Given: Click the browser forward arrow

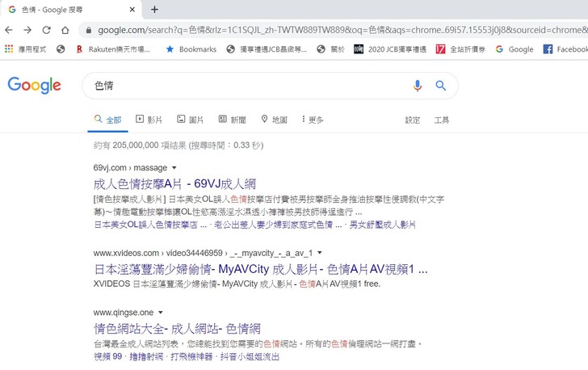Looking at the screenshot, I should click(27, 30).
